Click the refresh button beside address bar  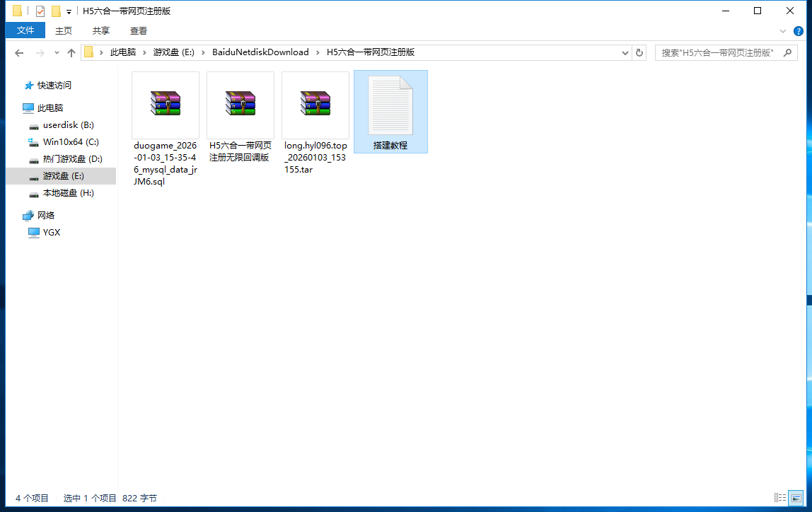[x=639, y=52]
